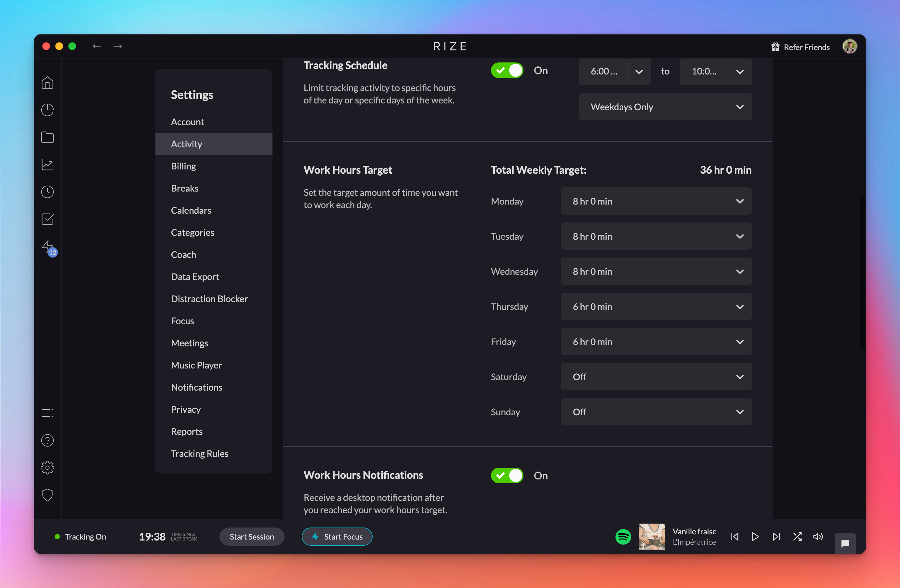Select Activity settings section
Screen dimensions: 900x588
(214, 144)
